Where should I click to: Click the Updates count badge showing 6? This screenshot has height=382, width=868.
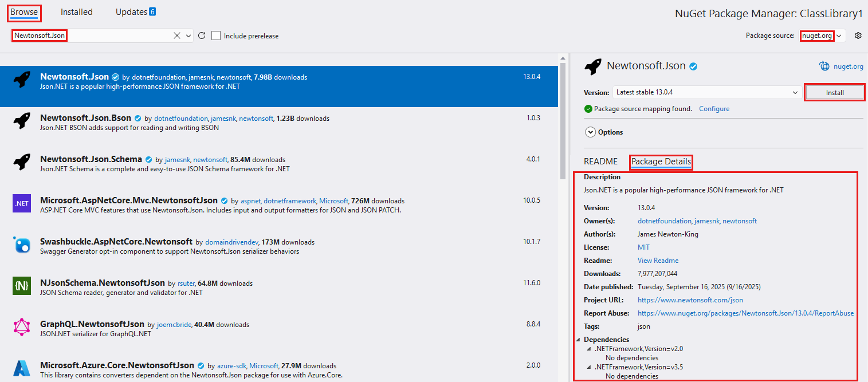(152, 11)
